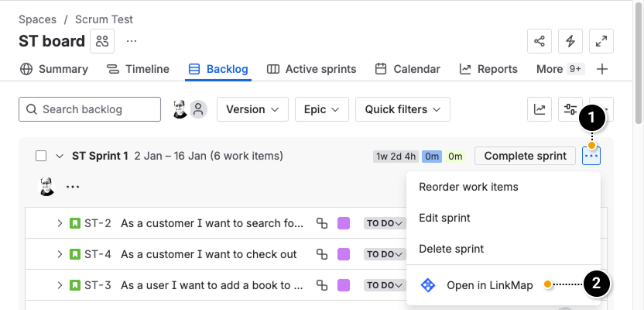The image size is (644, 310).
Task: Expand the ST-4 work item row
Action: point(60,254)
